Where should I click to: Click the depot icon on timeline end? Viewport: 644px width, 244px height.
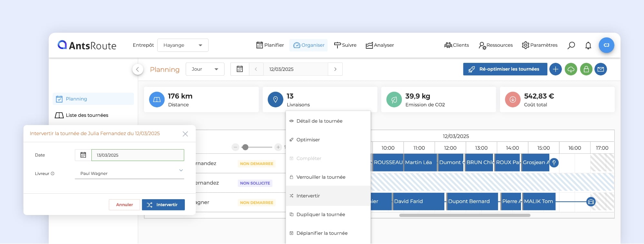[591, 202]
